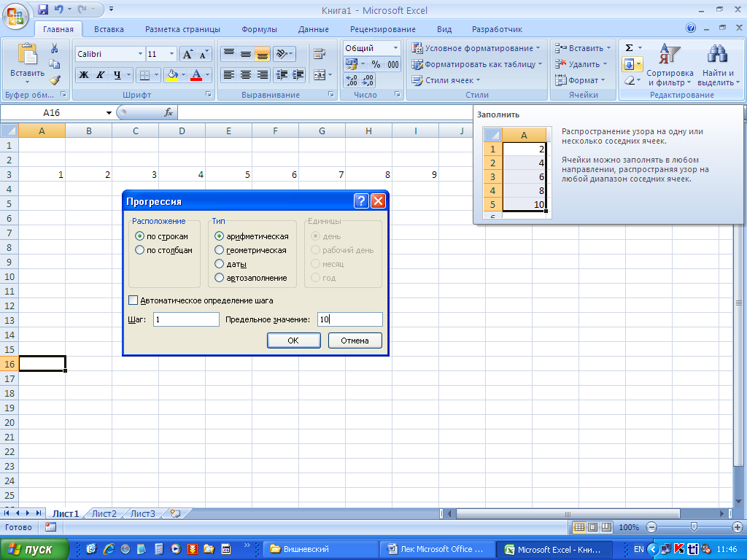Align text to bottom of cell
This screenshot has width=747, height=560.
pyautogui.click(x=262, y=54)
